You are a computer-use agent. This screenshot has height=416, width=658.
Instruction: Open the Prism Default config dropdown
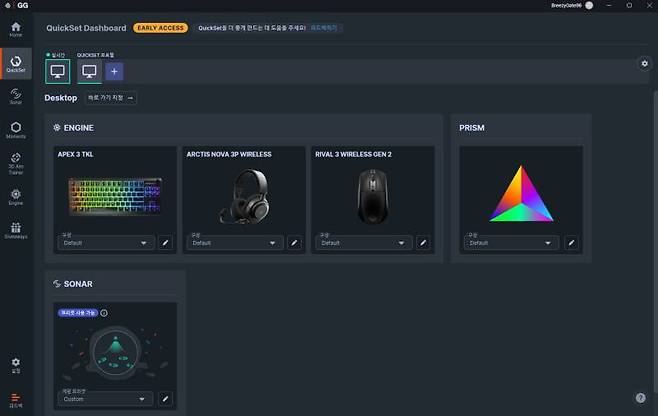[511, 243]
